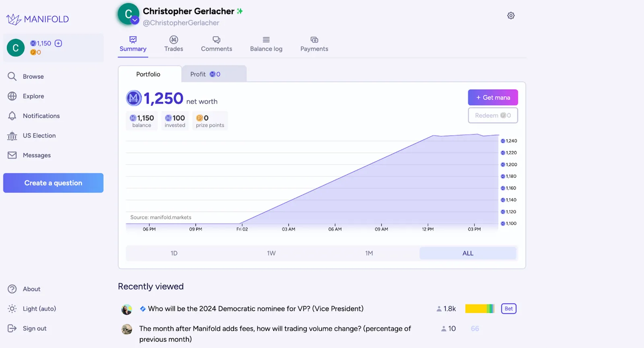Image resolution: width=644 pixels, height=348 pixels.
Task: Open Explore via the globe icon
Action: coord(12,96)
